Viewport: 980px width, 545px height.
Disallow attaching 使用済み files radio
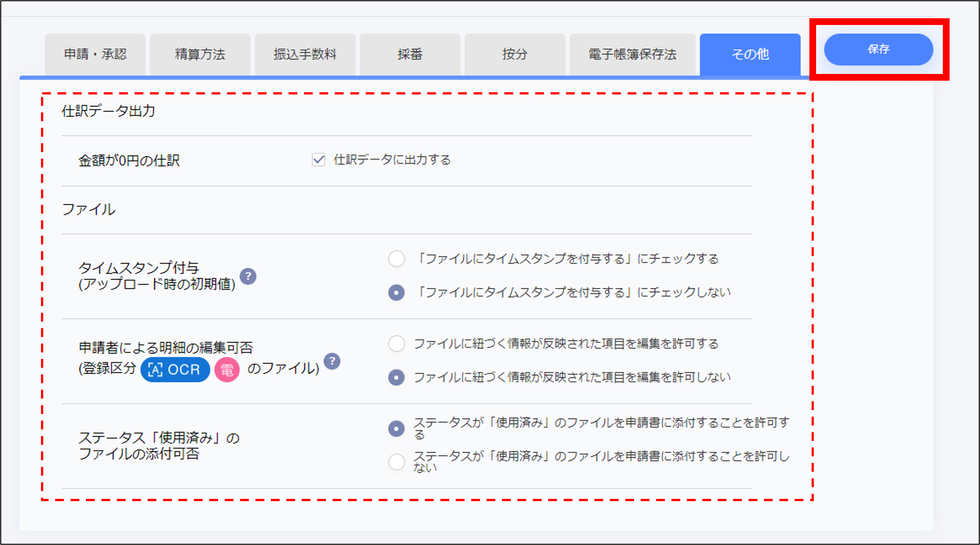pyautogui.click(x=396, y=462)
